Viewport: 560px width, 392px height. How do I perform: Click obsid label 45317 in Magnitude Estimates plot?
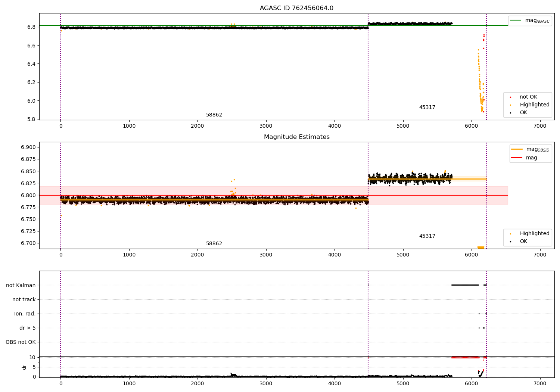pos(427,236)
